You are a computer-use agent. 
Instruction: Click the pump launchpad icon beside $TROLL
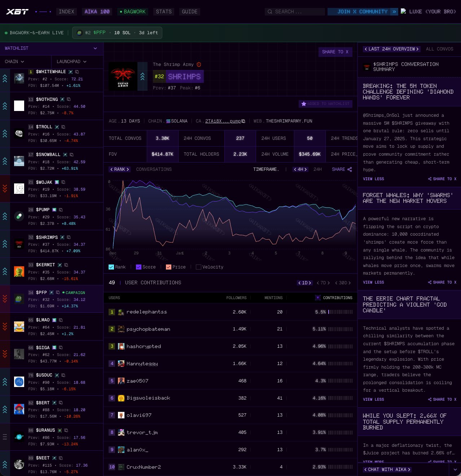(x=57, y=127)
